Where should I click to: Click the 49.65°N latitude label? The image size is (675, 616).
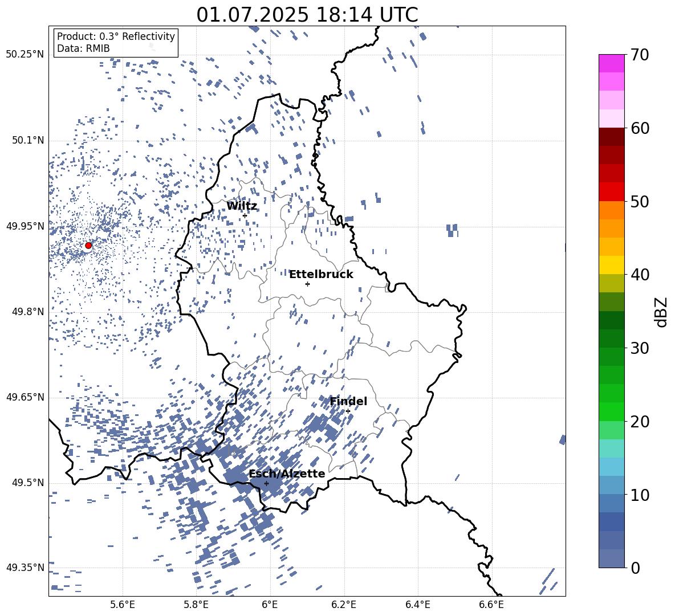click(x=25, y=397)
